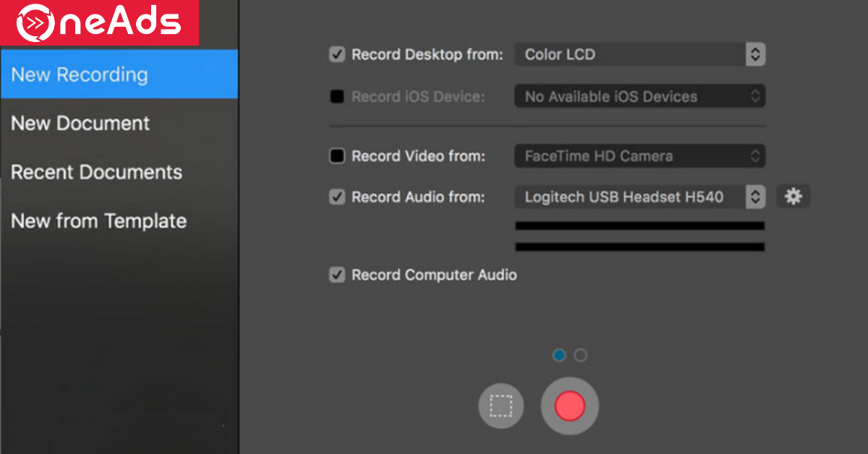Click the red record button
868x454 pixels.
[x=569, y=406]
